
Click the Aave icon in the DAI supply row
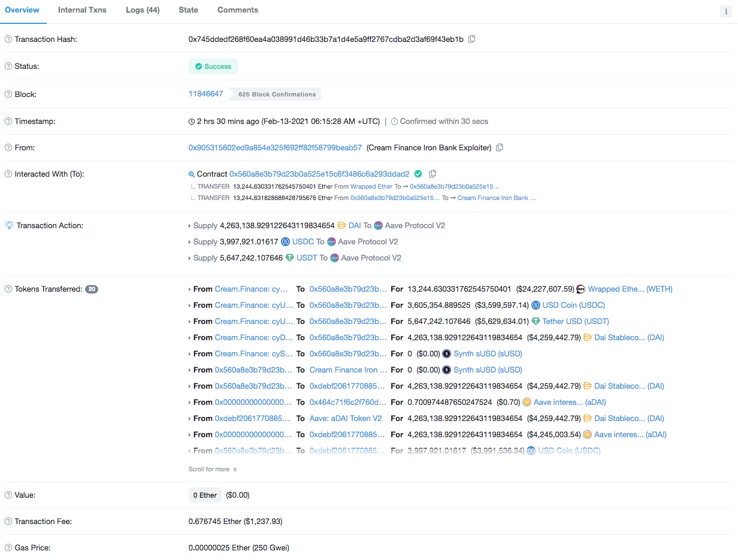pos(379,226)
